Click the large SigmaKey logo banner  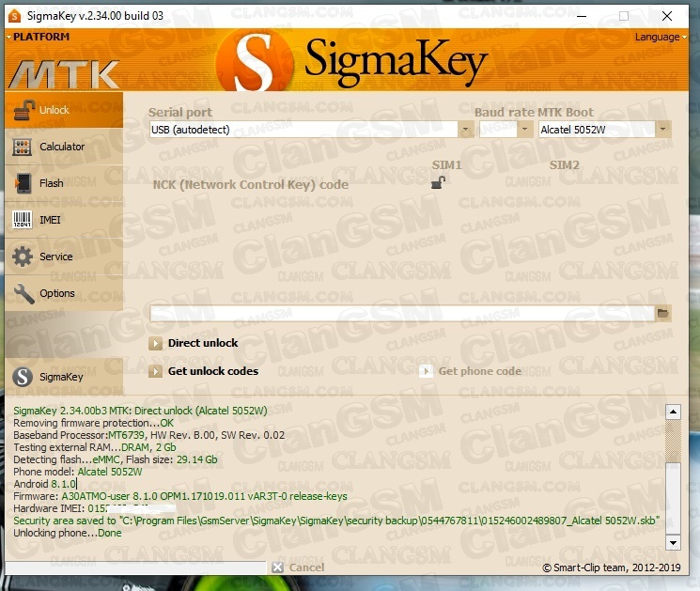[x=352, y=61]
